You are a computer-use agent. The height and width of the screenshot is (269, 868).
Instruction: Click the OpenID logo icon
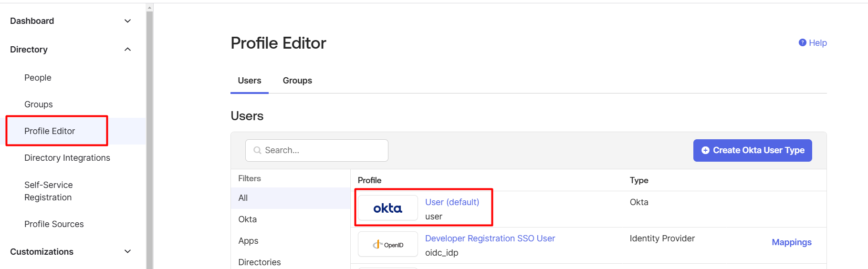tap(387, 244)
